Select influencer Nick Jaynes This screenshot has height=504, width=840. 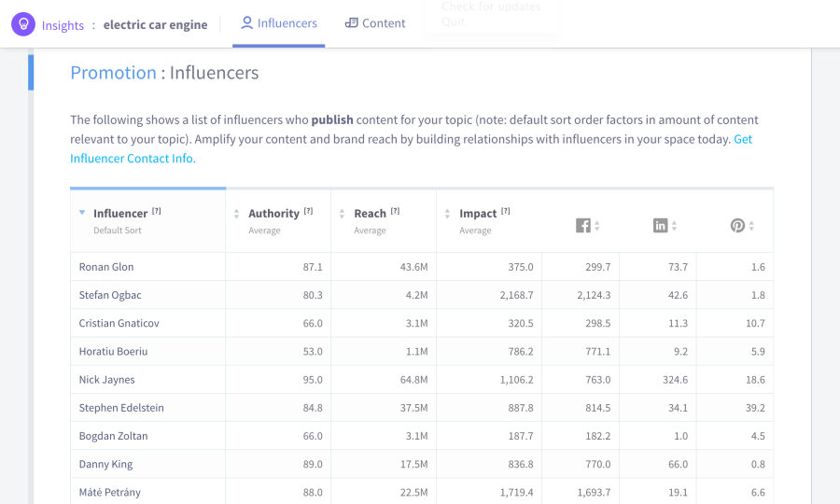[x=106, y=380]
